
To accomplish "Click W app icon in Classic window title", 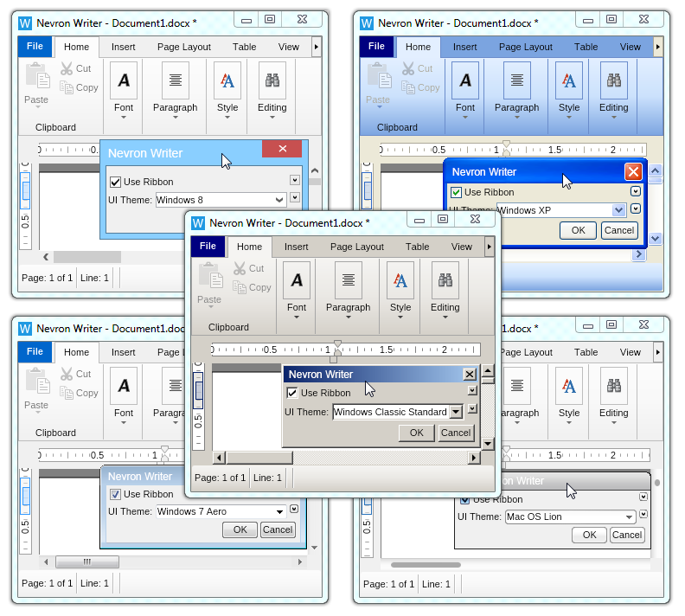I will coord(198,223).
